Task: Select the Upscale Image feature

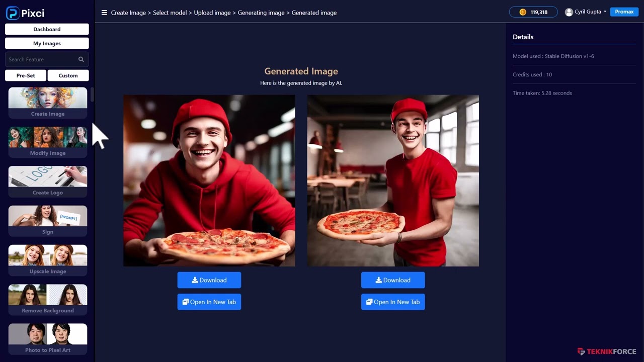Action: 48,260
